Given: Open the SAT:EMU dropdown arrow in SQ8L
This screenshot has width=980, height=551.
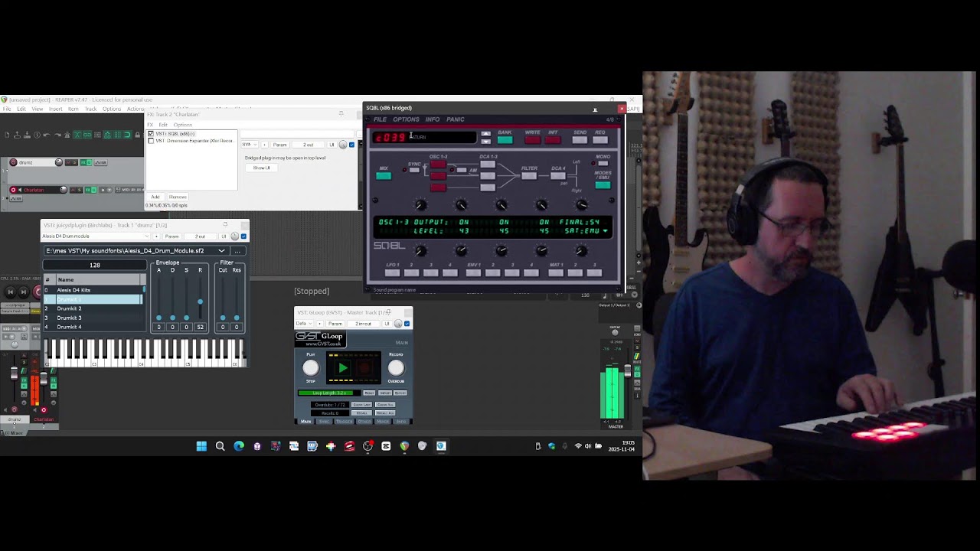Looking at the screenshot, I should pyautogui.click(x=605, y=231).
